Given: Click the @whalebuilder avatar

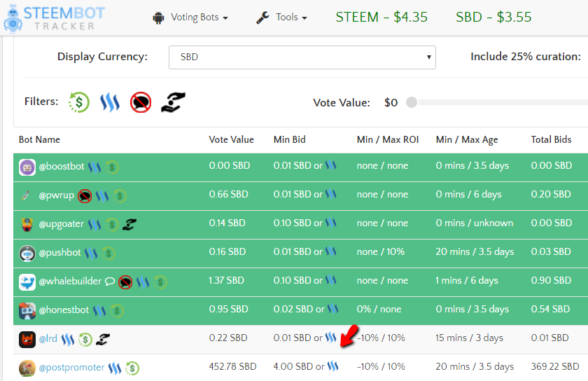Looking at the screenshot, I should click(x=27, y=282).
